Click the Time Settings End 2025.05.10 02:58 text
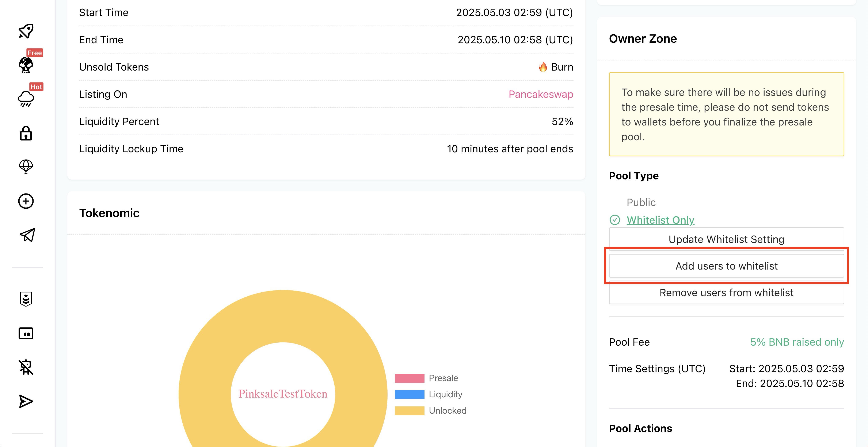Viewport: 868px width, 447px height. pyautogui.click(x=790, y=383)
